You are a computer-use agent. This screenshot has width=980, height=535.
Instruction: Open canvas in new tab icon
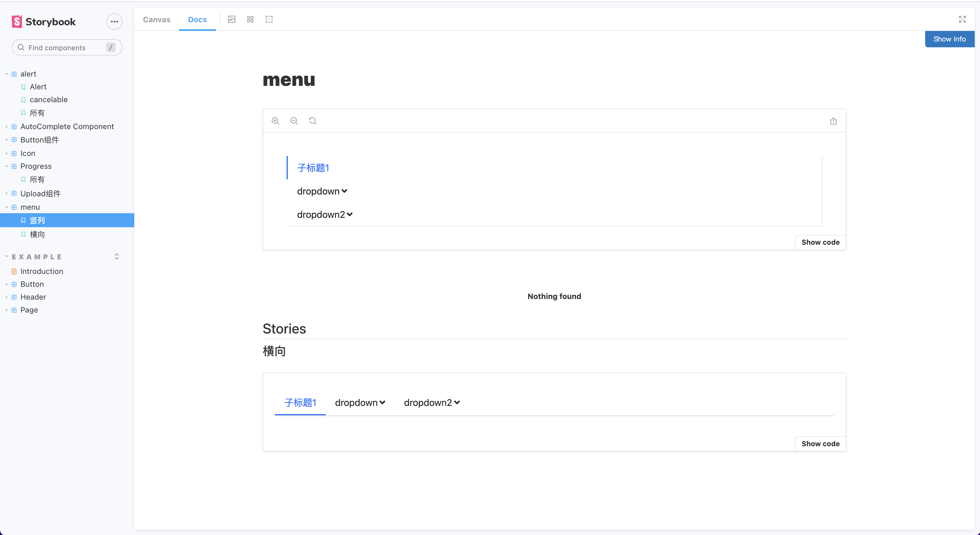point(833,121)
